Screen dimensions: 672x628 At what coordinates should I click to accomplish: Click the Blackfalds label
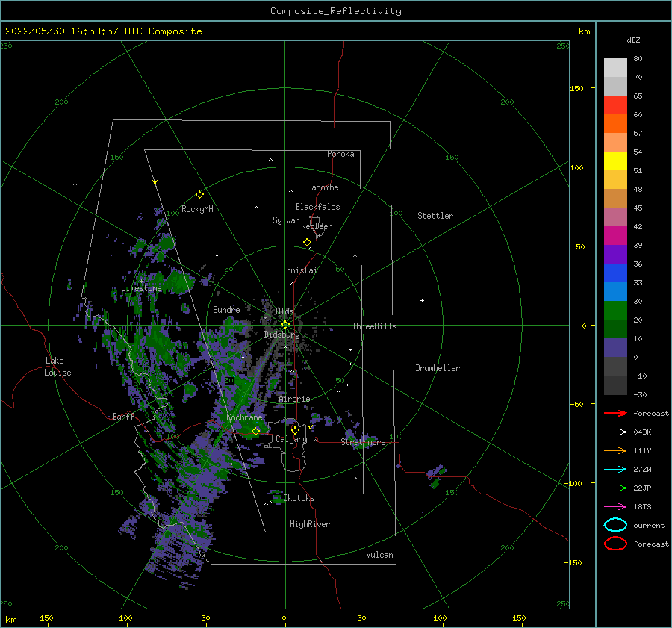317,207
